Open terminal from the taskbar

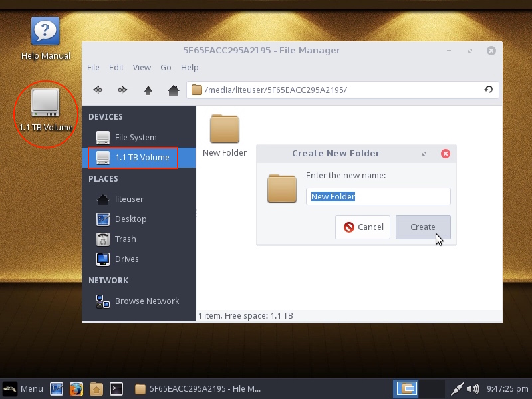click(x=116, y=389)
